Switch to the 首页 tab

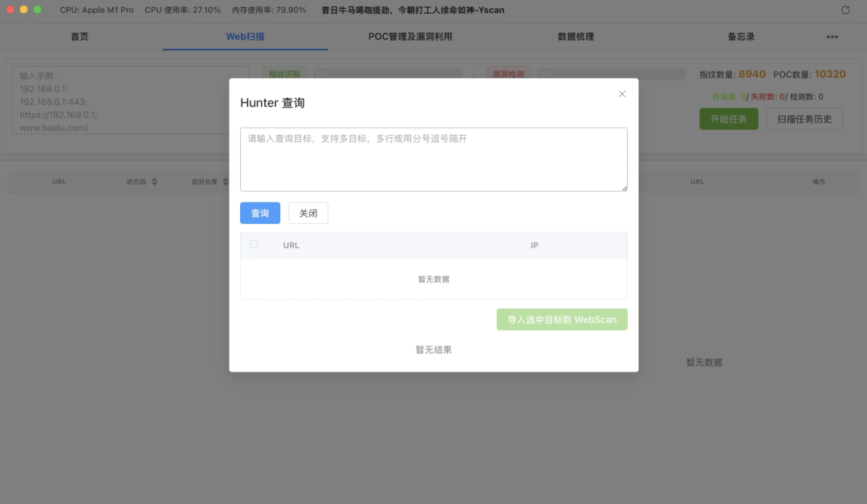click(x=79, y=36)
